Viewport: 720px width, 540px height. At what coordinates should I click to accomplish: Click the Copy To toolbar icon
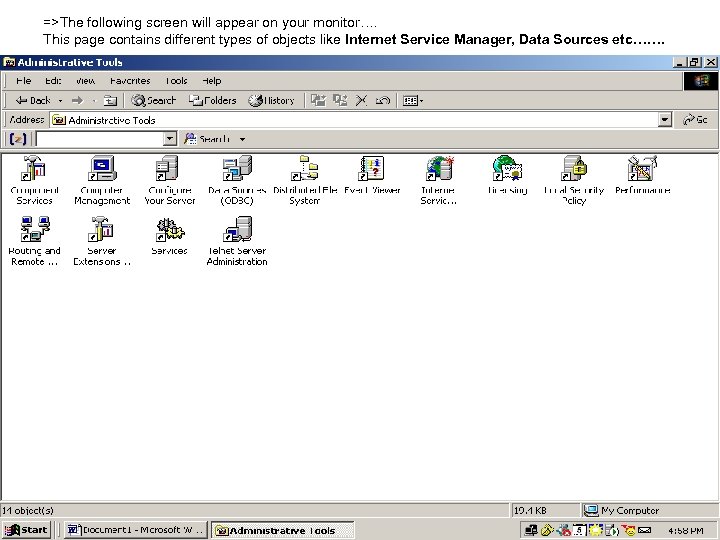coord(340,100)
